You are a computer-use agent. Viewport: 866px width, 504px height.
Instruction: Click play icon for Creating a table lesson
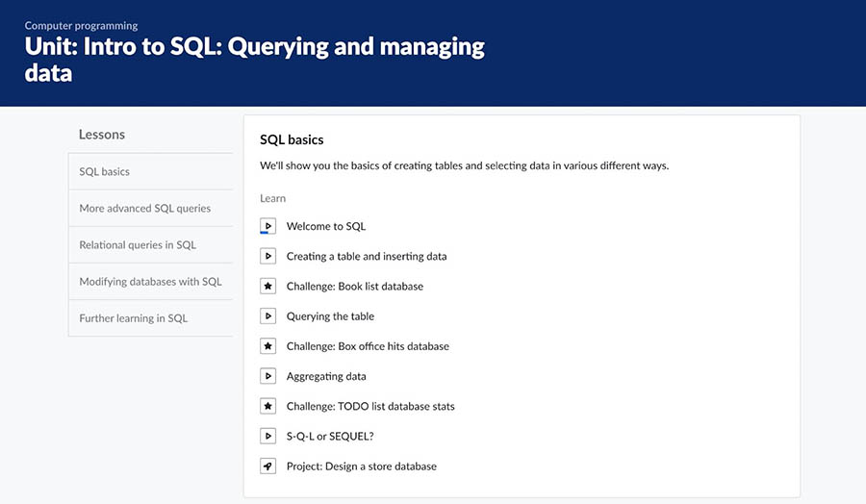pos(268,256)
